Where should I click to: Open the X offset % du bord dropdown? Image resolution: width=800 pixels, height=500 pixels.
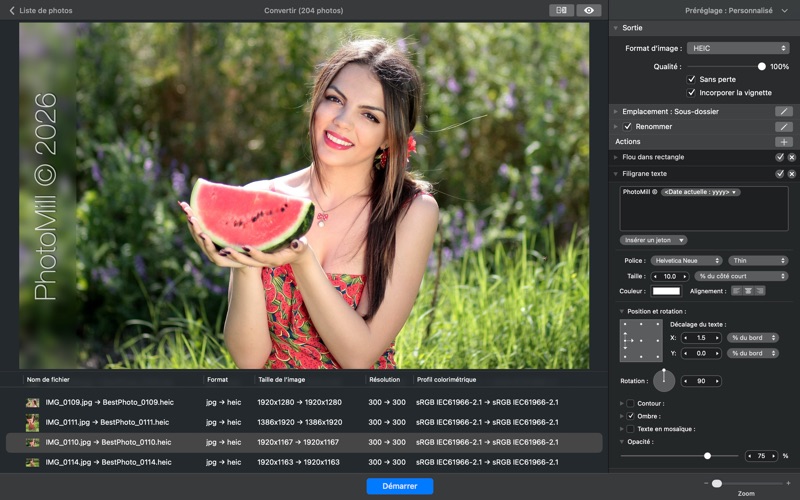753,338
